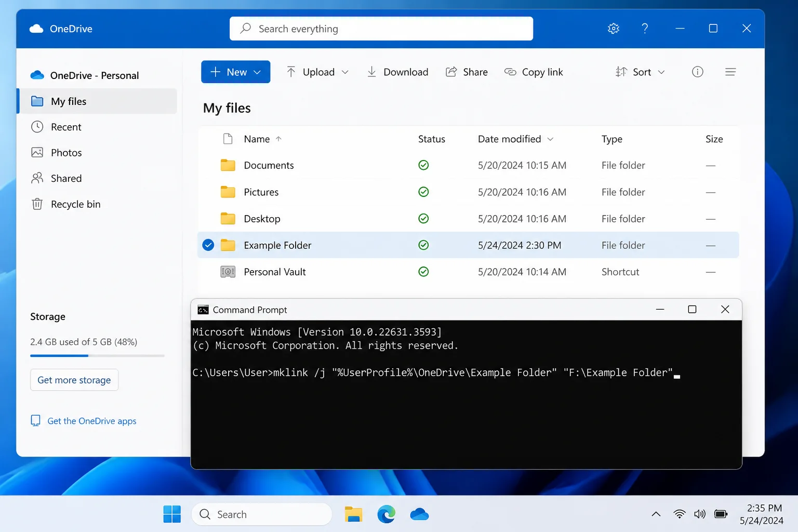Click sync status icon for Example Folder

click(423, 245)
